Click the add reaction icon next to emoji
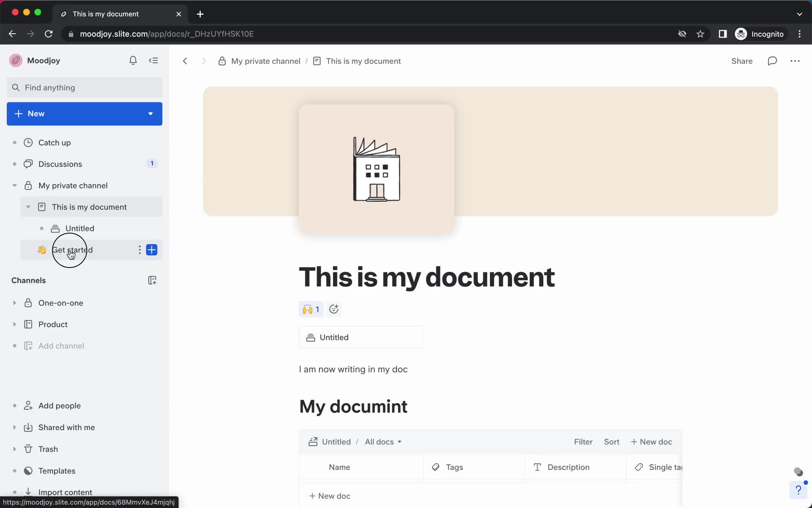Screen dimensions: 812x508 coord(334,309)
